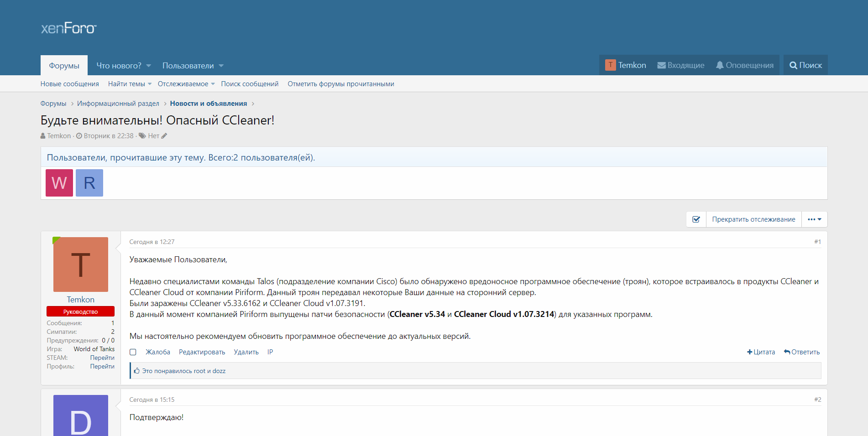Viewport: 868px width, 436px height.
Task: Open the STEAM 'Перейти' link
Action: click(102, 358)
